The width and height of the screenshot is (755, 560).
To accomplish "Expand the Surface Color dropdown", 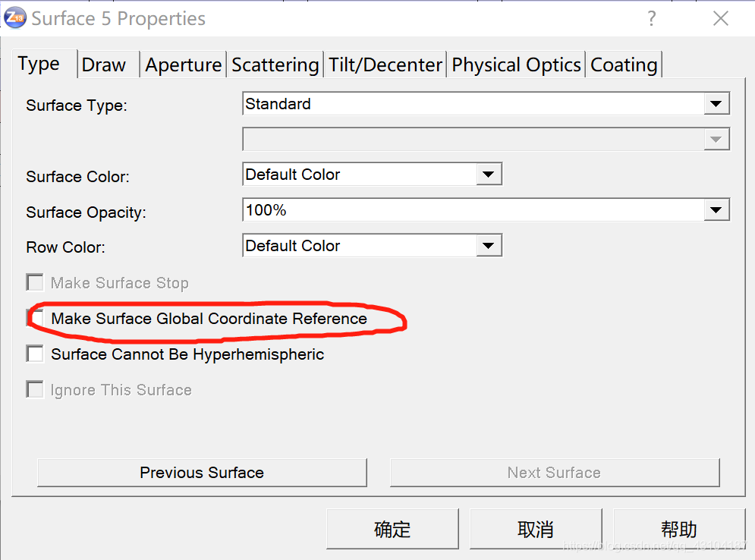I will tap(489, 175).
